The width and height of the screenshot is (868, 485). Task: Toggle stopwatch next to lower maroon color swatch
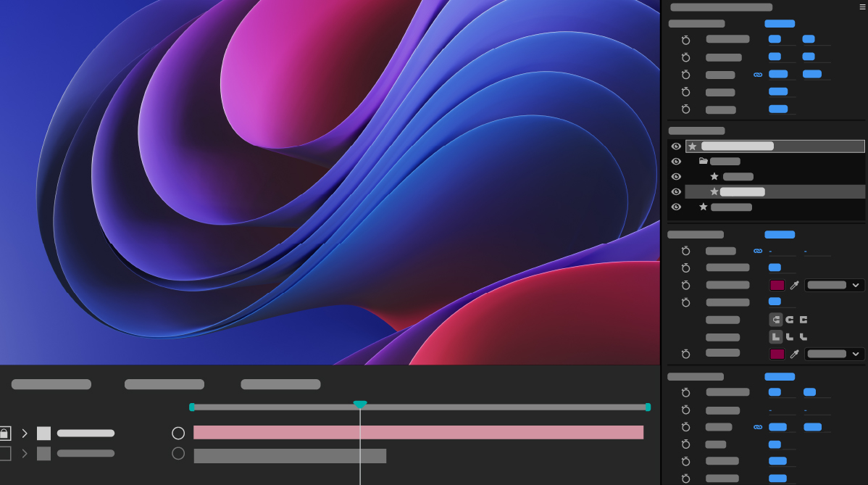[685, 354]
